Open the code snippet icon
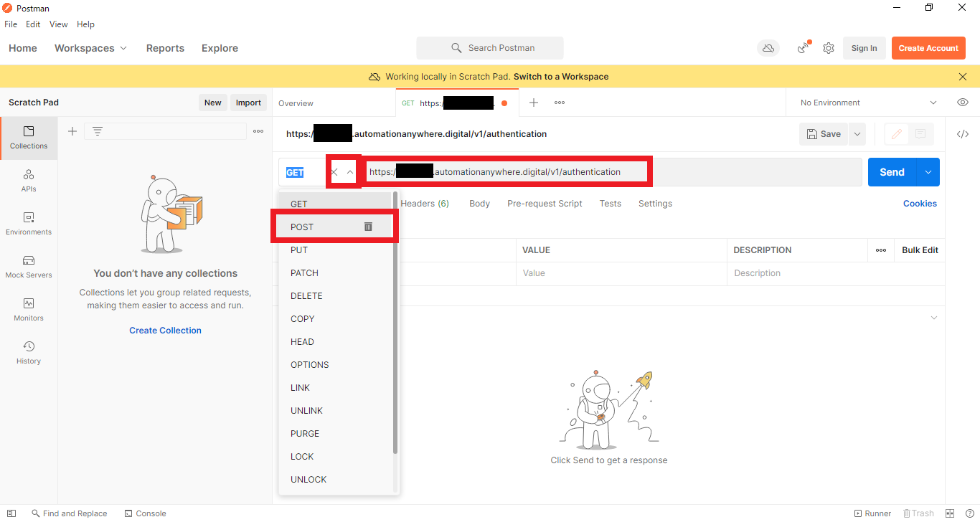This screenshot has height=522, width=980. coord(963,134)
